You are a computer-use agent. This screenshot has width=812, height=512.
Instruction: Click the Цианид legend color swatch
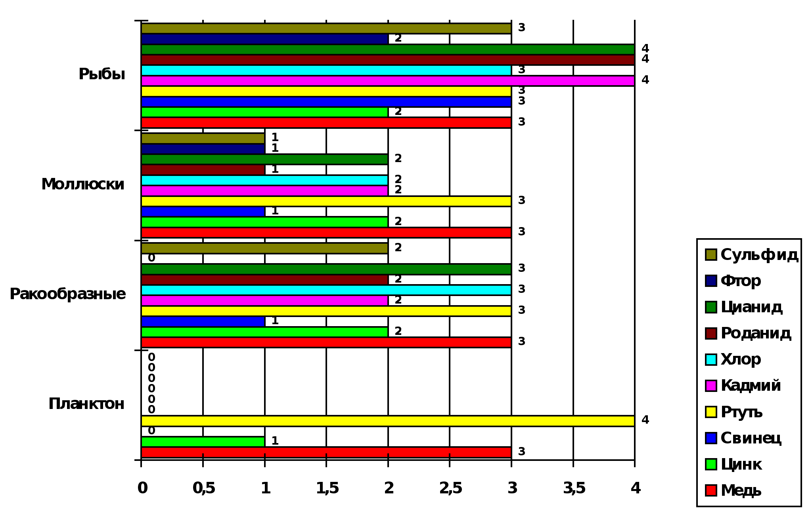711,307
